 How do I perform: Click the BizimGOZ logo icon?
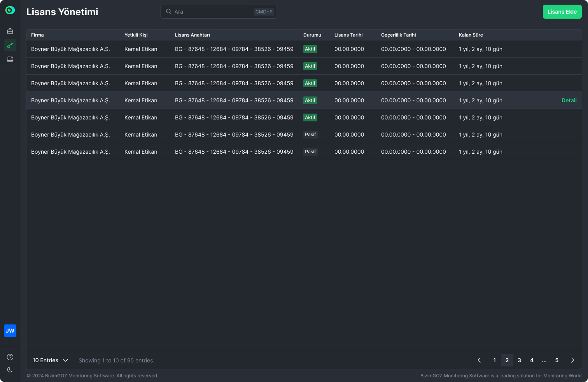click(10, 10)
